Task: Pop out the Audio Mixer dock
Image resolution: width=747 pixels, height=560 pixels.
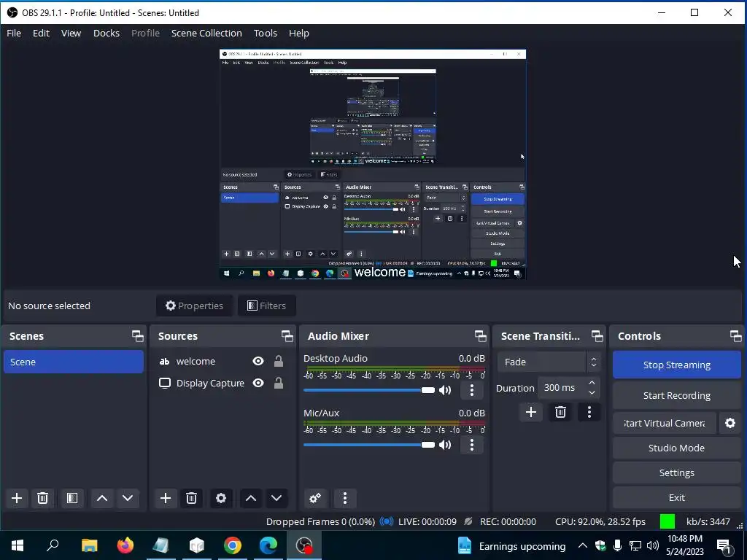Action: 480,336
